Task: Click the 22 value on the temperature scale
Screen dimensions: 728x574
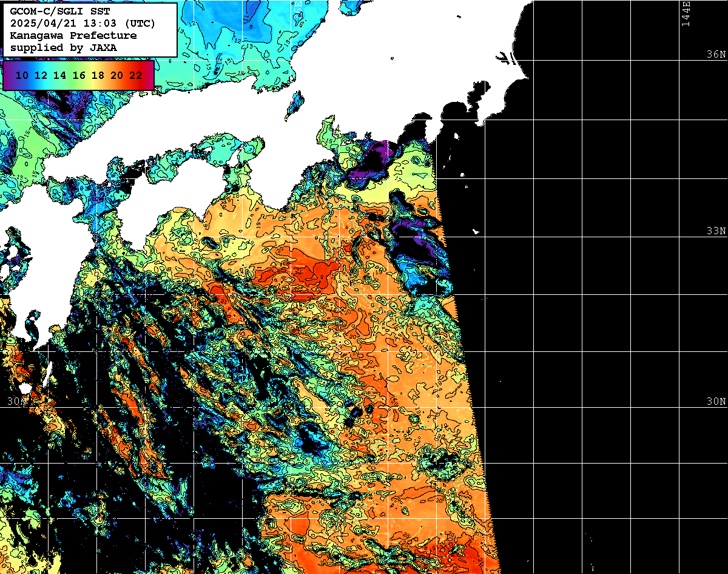Action: 135,75
